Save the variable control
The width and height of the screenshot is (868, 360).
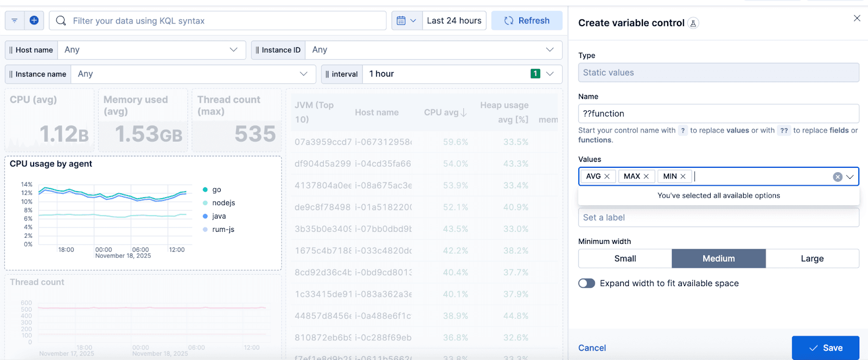825,348
